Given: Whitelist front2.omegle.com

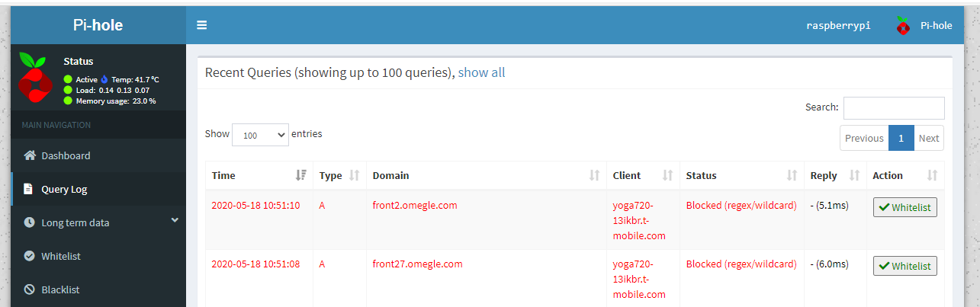Looking at the screenshot, I should pos(905,207).
